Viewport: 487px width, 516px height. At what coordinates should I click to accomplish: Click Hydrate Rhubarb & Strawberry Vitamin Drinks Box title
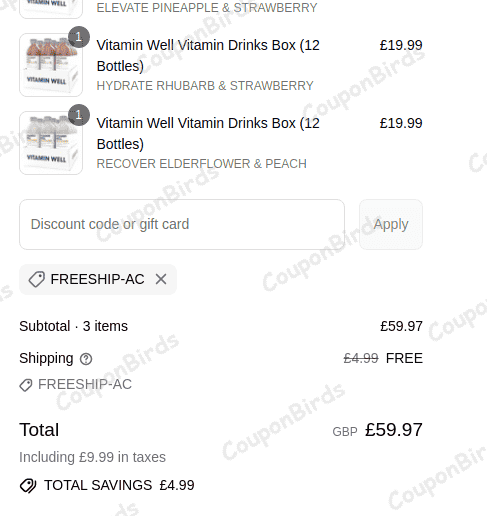208,55
